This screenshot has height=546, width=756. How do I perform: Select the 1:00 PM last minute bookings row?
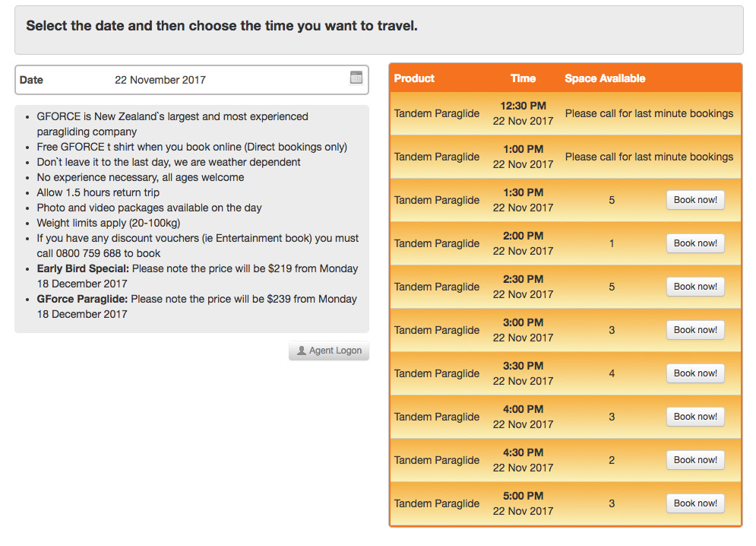point(565,157)
